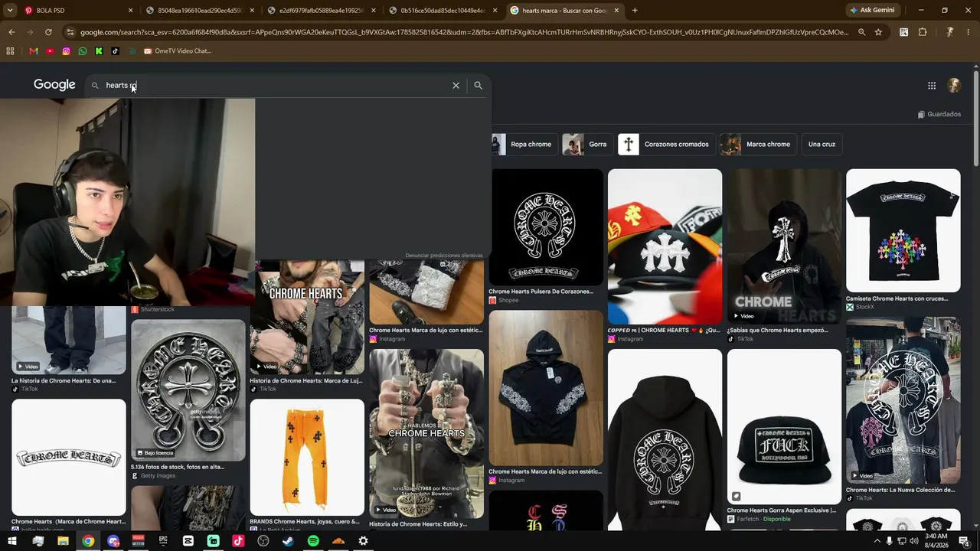The image size is (980, 551).
Task: Open the Windows Start menu
Action: [13, 541]
